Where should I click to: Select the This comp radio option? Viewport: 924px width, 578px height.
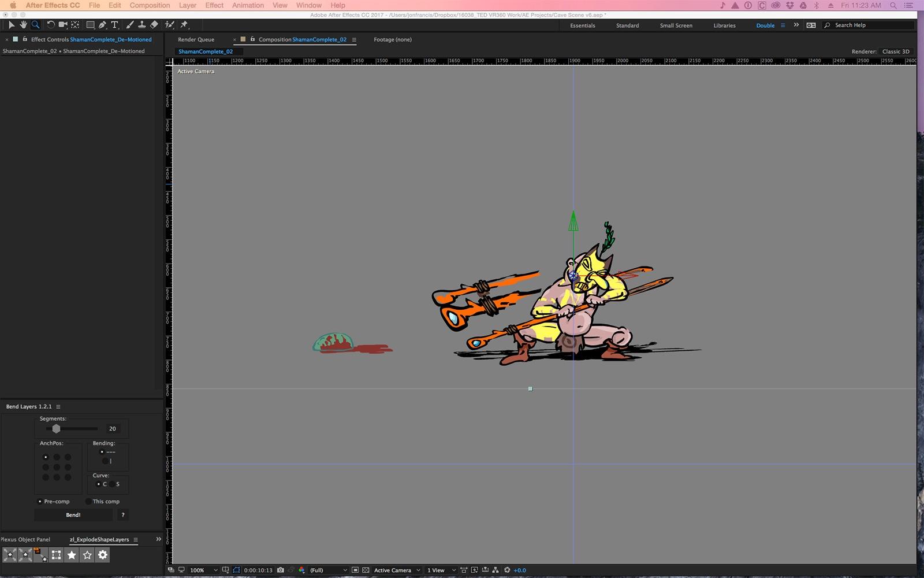pyautogui.click(x=88, y=502)
